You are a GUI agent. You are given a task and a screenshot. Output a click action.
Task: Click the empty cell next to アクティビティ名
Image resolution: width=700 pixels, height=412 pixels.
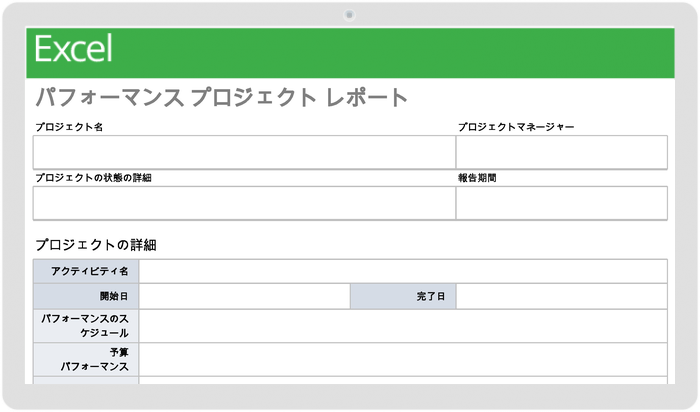coord(403,271)
